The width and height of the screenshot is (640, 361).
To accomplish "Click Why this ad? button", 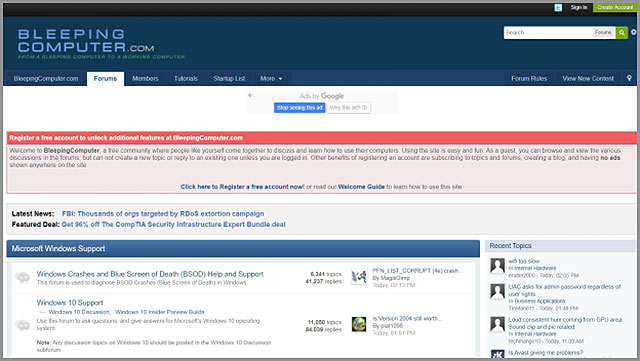I will pos(349,108).
